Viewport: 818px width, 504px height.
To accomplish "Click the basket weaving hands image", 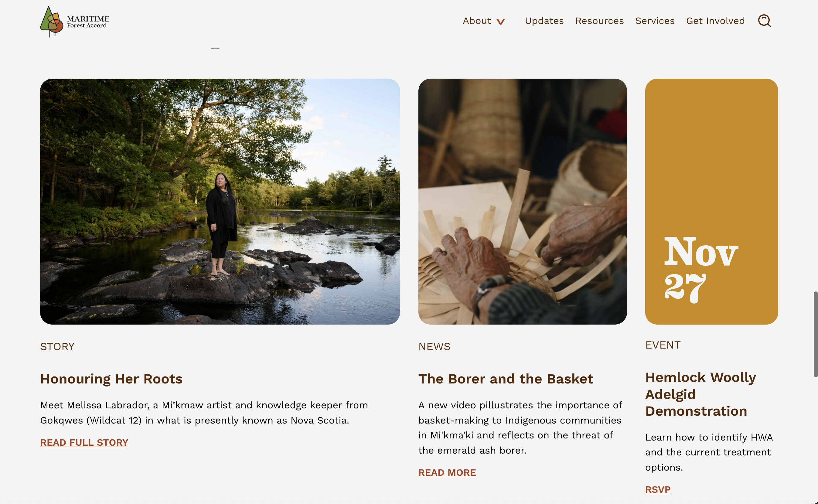I will coord(522,201).
